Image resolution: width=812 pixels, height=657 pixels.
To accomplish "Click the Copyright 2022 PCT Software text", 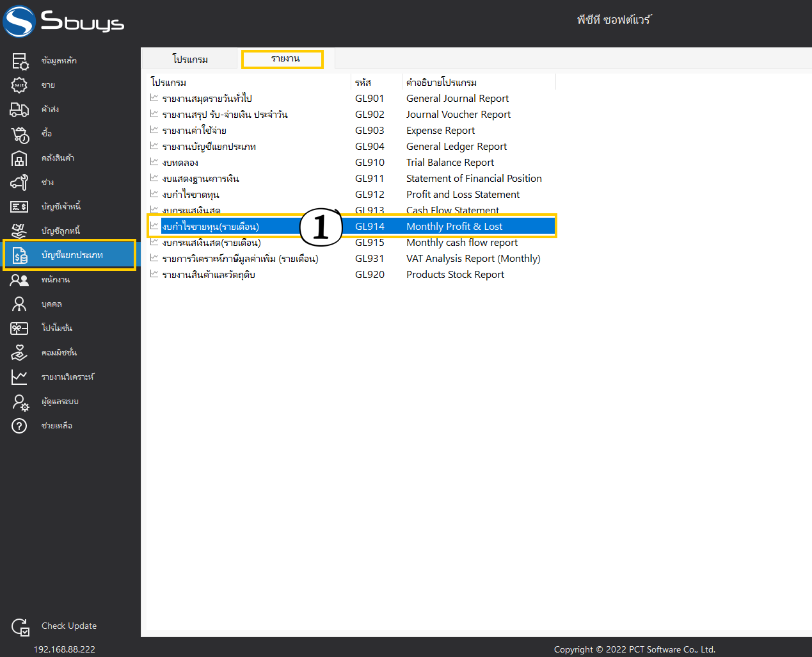I will [635, 649].
